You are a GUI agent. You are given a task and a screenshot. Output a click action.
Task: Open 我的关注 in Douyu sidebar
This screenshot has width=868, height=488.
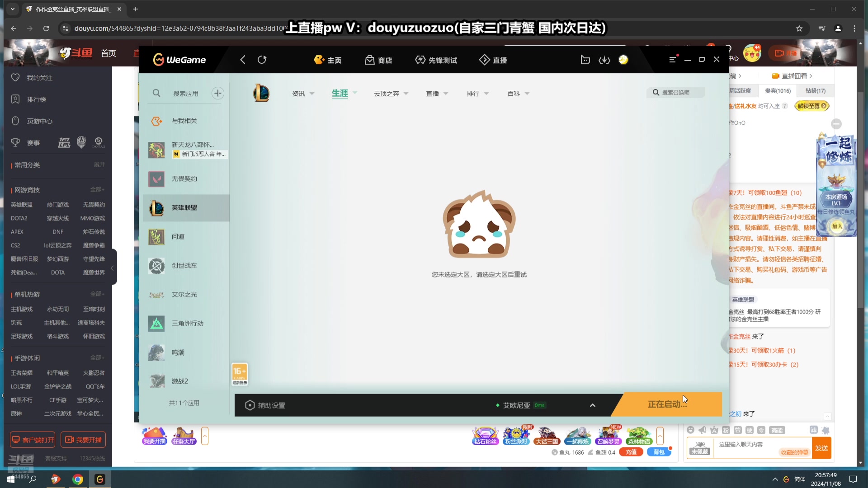pos(32,78)
